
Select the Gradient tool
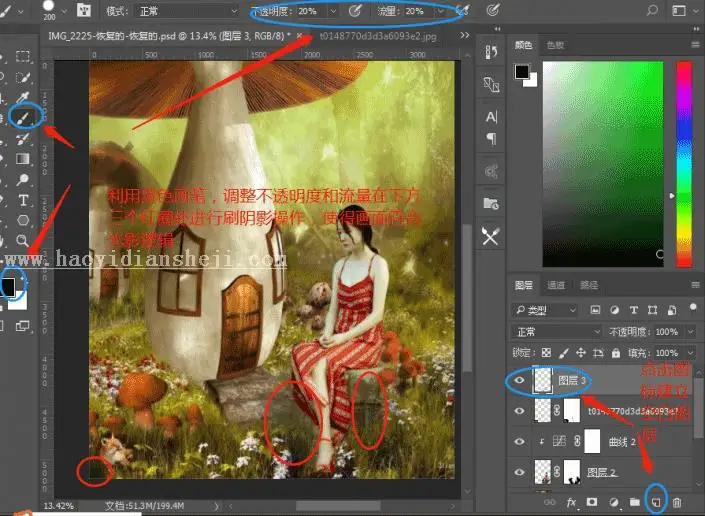23,159
